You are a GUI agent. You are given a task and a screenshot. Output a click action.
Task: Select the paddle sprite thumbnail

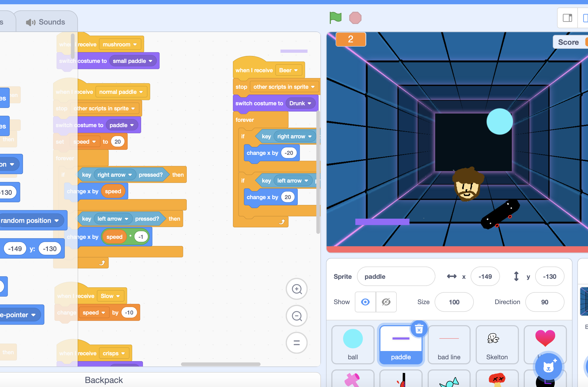click(401, 344)
